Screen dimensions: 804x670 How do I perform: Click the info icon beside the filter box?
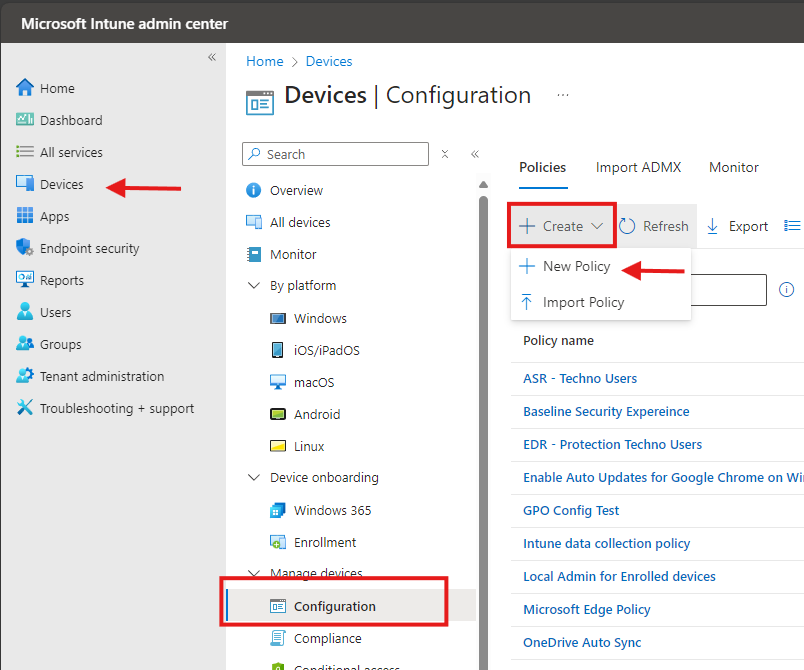point(786,290)
